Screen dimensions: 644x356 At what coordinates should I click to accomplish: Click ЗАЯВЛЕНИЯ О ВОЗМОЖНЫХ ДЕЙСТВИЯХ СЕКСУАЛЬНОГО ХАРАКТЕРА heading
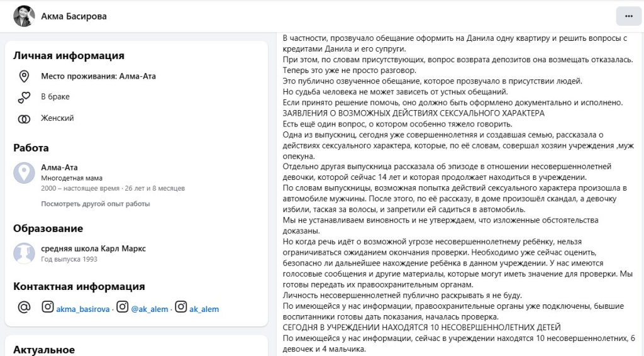tap(414, 113)
